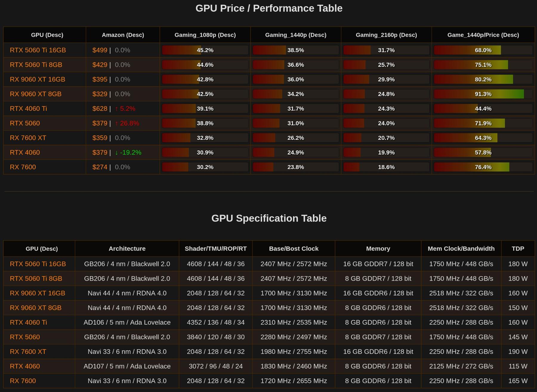This screenshot has width=537, height=392.
Task: Click GPU Price / Performance Table heading
Action: 269,8
